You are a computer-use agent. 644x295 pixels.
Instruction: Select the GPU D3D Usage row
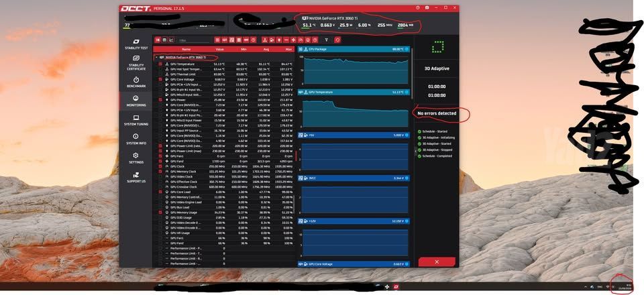click(x=224, y=217)
